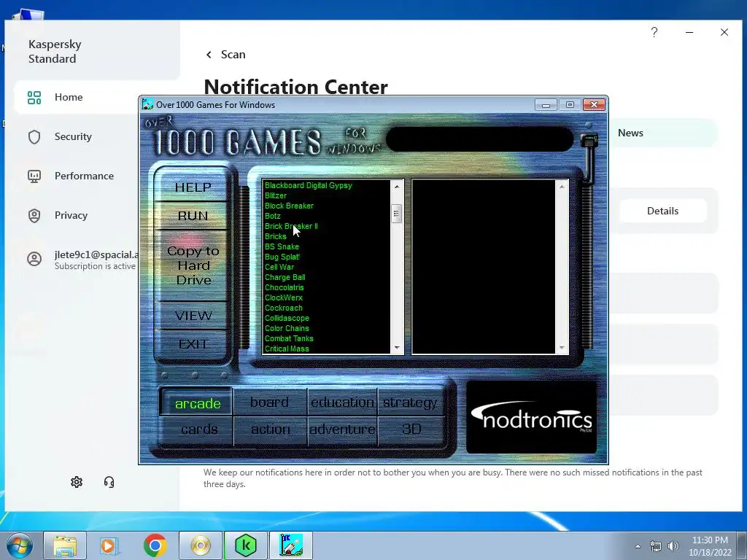
Task: Select Block Breaker in the list
Action: pos(289,206)
